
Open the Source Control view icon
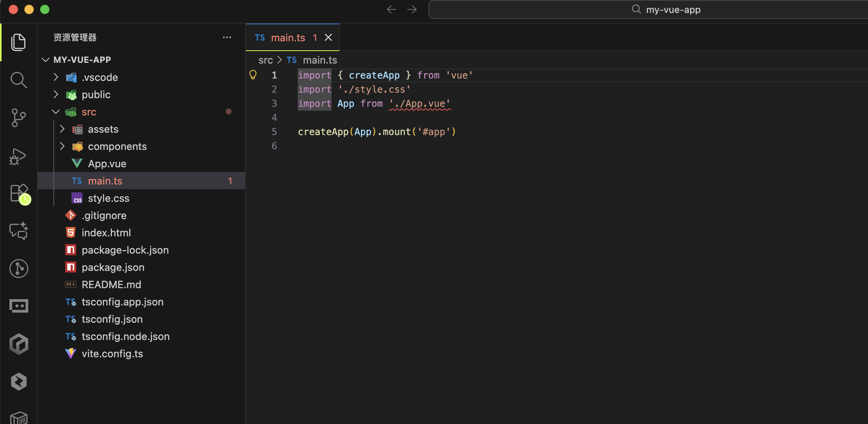pos(18,117)
